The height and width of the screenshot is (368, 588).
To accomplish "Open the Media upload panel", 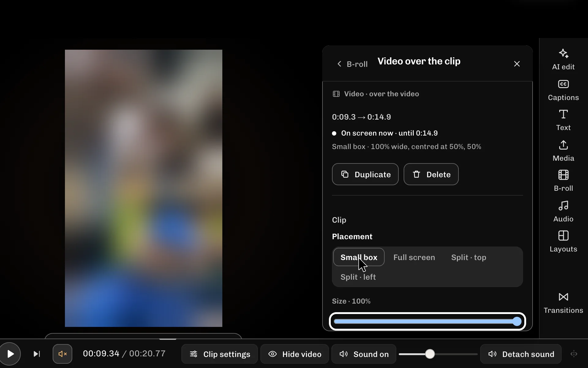I will 563,151.
